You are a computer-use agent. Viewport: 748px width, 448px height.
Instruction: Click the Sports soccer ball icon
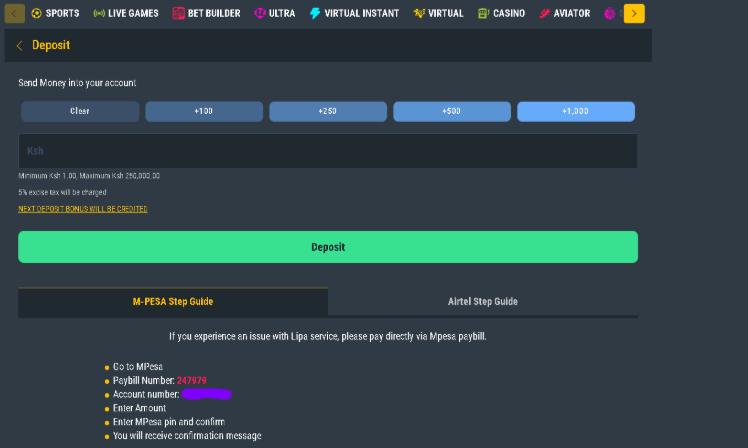36,13
